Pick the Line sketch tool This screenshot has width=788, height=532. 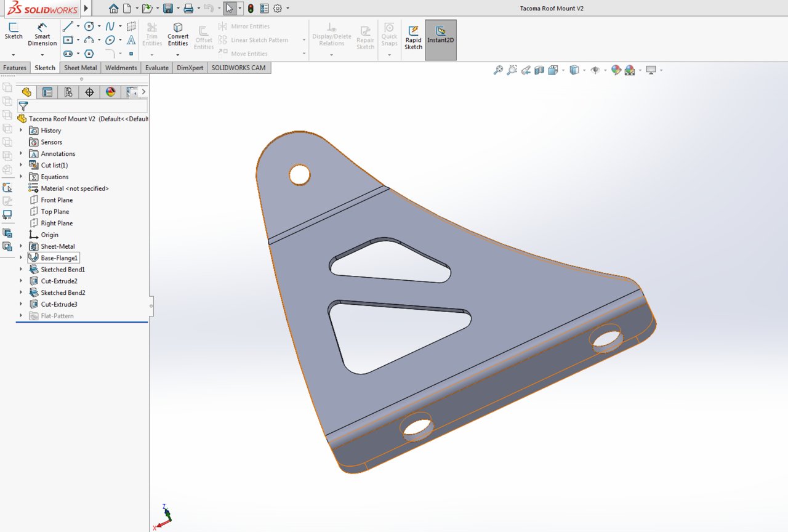pos(68,26)
